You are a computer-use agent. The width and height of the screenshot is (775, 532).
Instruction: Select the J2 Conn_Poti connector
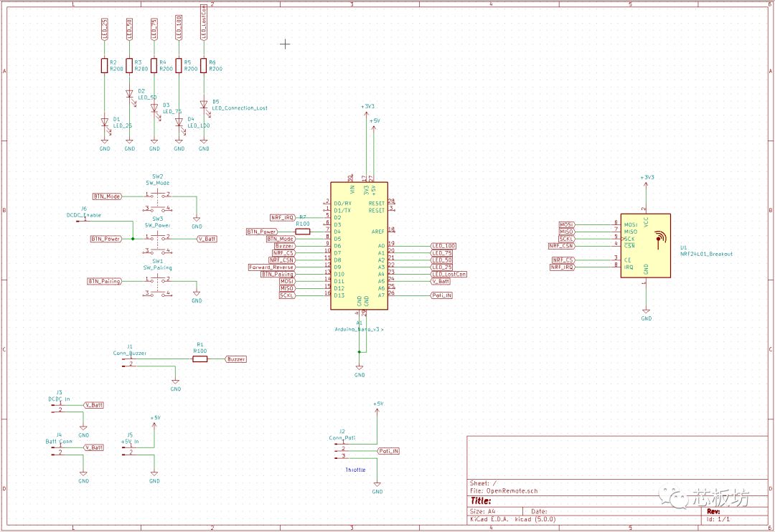[341, 450]
